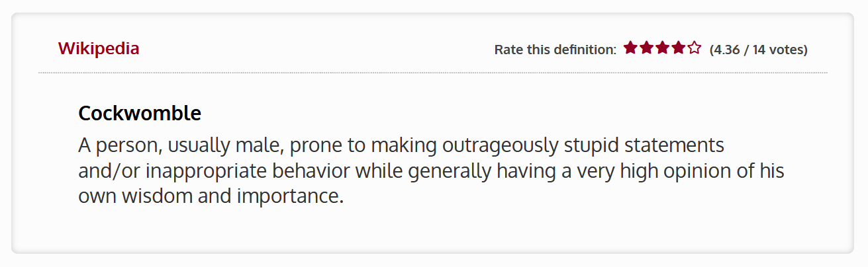Screen dimensions: 868x267
Task: Give the definition three stars
Action: click(x=662, y=48)
